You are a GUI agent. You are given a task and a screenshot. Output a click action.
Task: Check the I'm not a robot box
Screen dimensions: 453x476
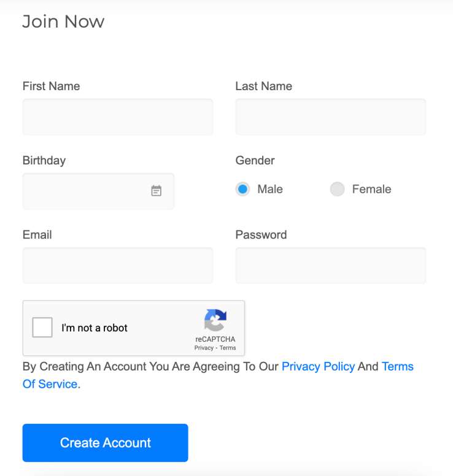click(42, 328)
